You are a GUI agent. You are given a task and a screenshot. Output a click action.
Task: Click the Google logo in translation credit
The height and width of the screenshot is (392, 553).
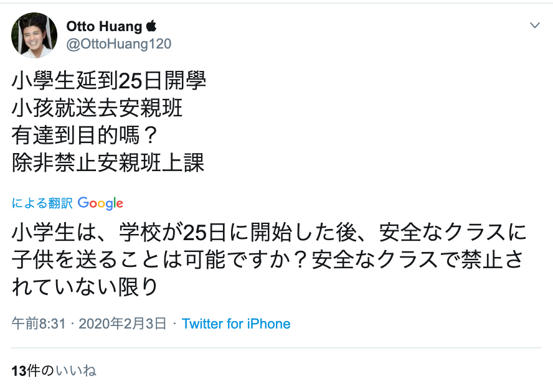coord(100,203)
